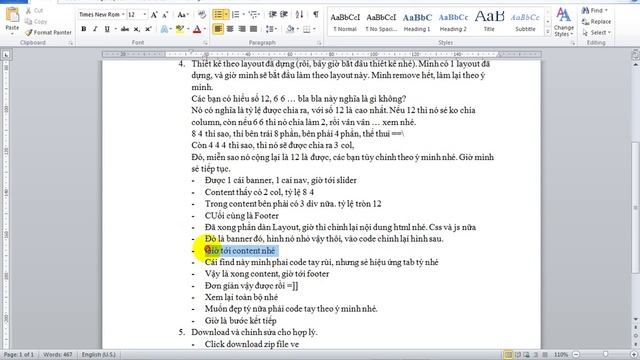
Task: Open the font size dropdown
Action: click(x=144, y=15)
